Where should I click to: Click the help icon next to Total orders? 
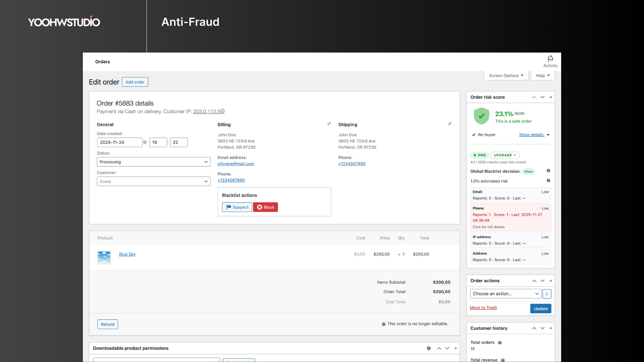point(499,343)
